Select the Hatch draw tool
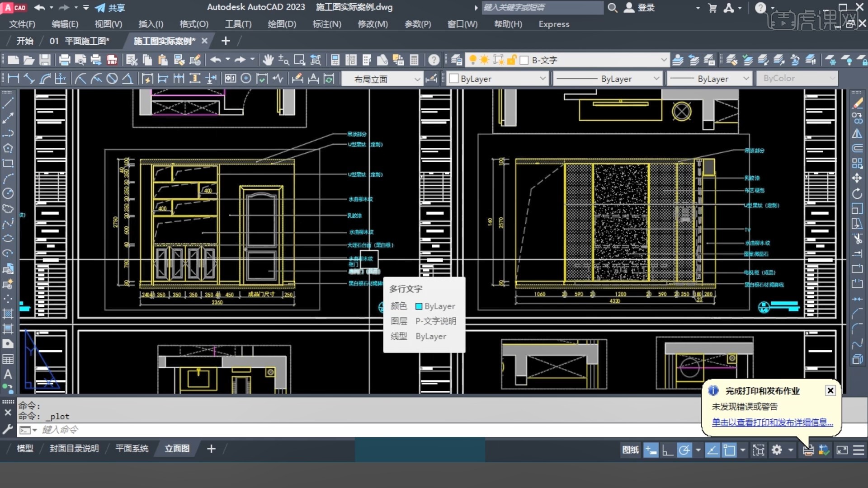 point(8,314)
